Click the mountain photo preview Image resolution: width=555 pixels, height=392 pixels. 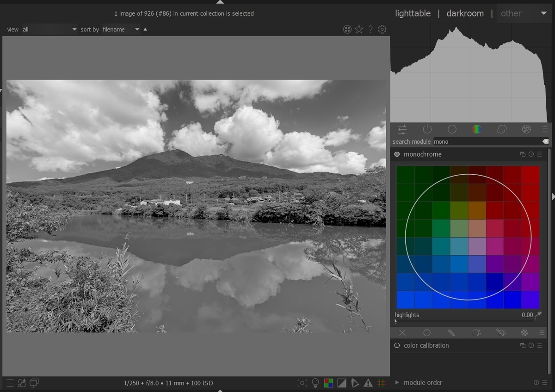pyautogui.click(x=196, y=206)
